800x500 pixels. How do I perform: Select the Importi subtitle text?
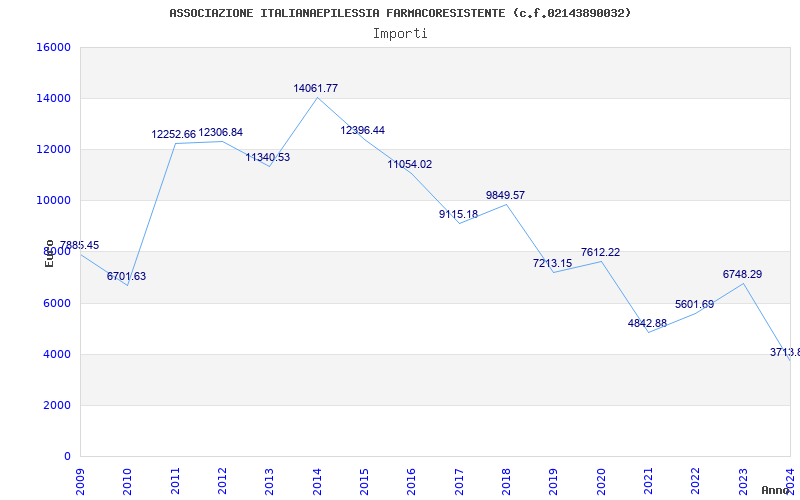400,34
